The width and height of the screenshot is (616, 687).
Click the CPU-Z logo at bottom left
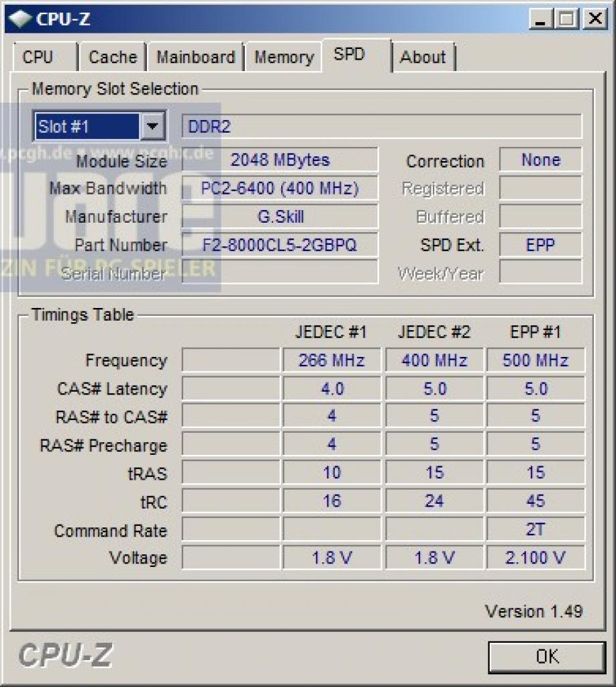[65, 655]
